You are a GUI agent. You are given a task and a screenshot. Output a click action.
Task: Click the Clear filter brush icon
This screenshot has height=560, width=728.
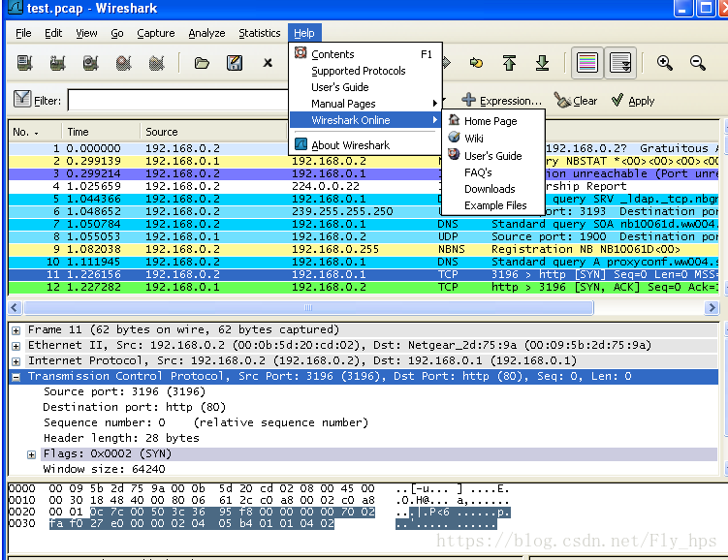coord(562,100)
